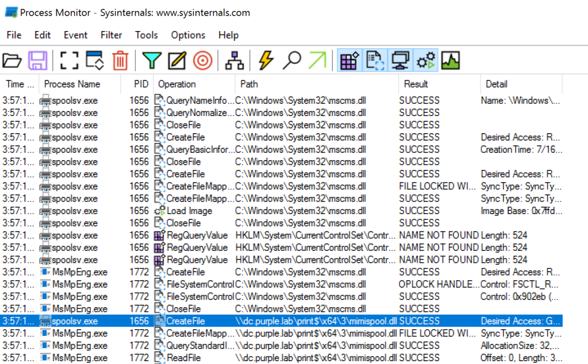The height and width of the screenshot is (364, 588).
Task: Clear the display with trash icon
Action: click(x=120, y=60)
